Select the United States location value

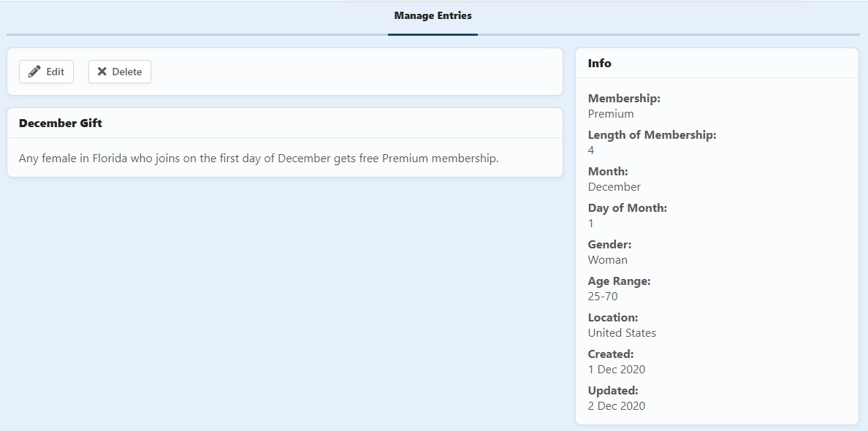(622, 333)
